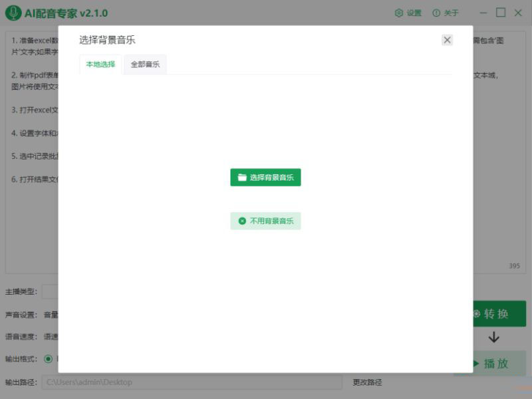Switch to the 本地选择 tab

point(100,65)
